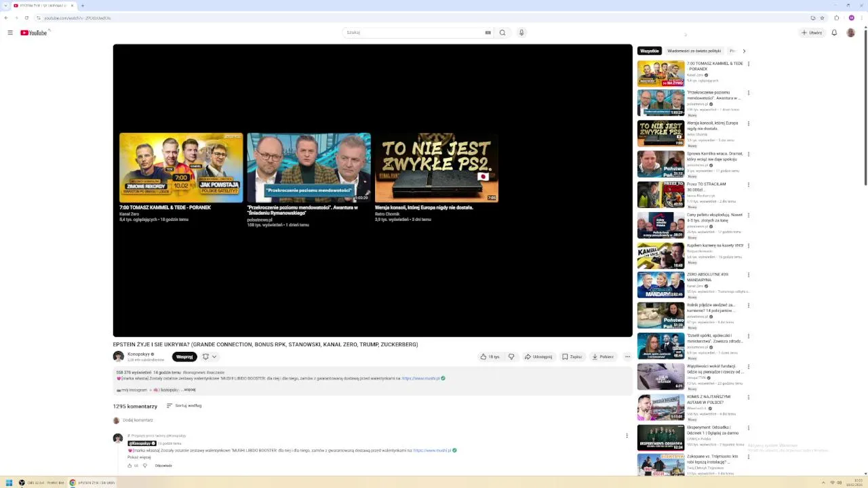Start voice search with microphone icon

[x=521, y=33]
